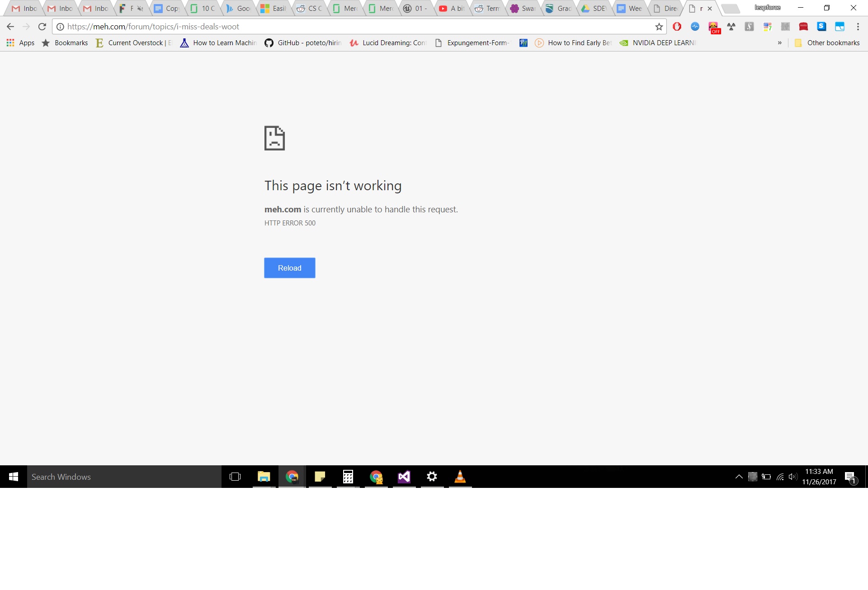Reload page using the toolbar refresh icon

(x=42, y=27)
